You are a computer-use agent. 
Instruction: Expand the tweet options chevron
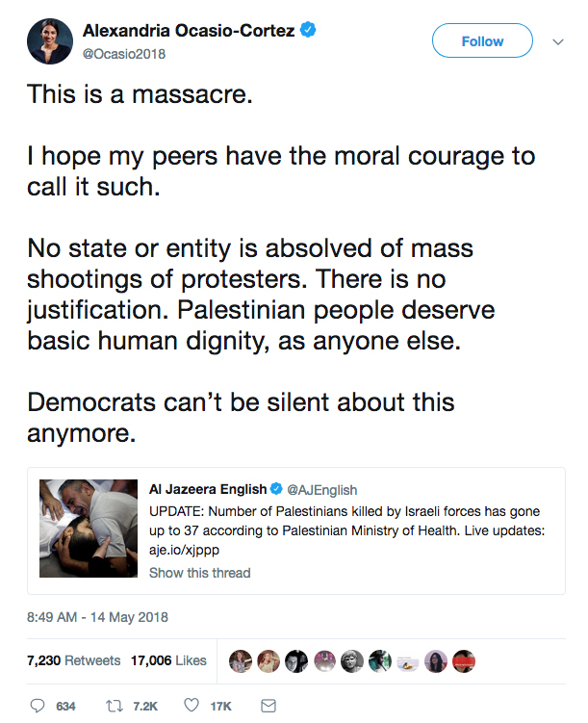pos(557,41)
